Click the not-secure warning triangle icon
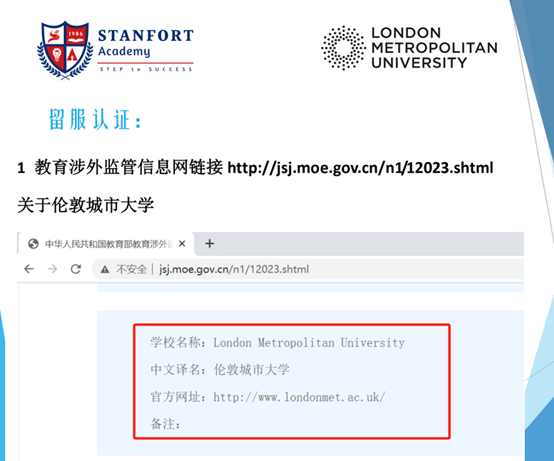This screenshot has height=461, width=554. point(105,270)
